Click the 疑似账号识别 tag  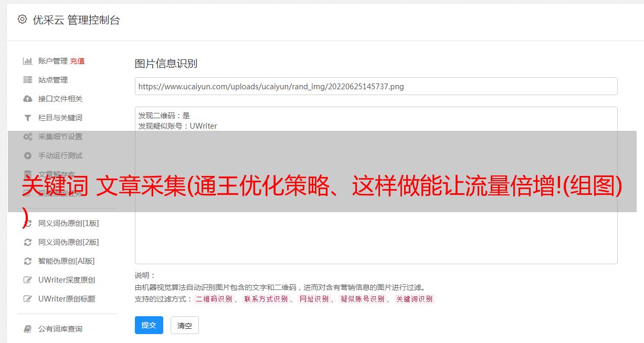tap(362, 299)
